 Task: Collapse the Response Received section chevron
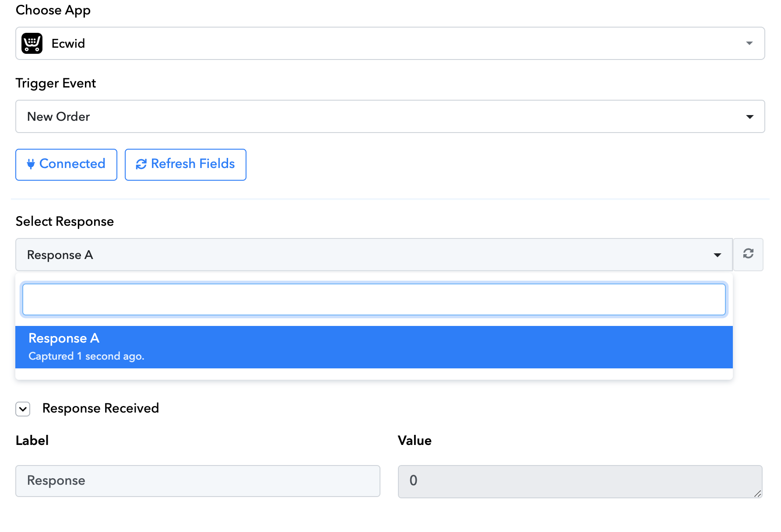23,409
